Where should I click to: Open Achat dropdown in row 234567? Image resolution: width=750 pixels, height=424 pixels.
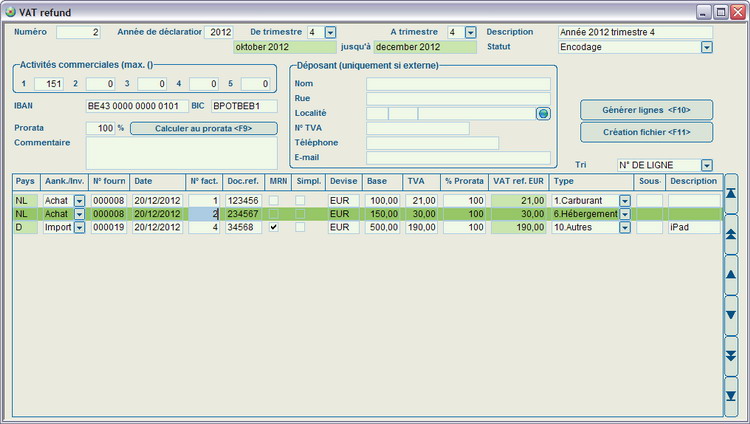click(79, 214)
